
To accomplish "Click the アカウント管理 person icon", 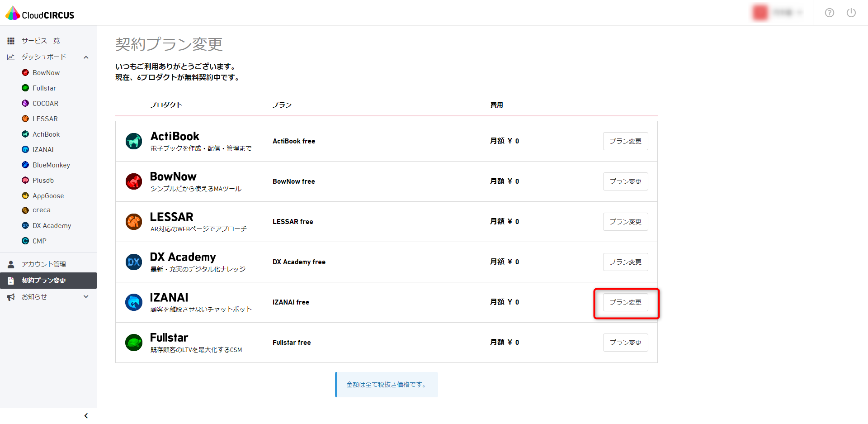I will pos(11,264).
